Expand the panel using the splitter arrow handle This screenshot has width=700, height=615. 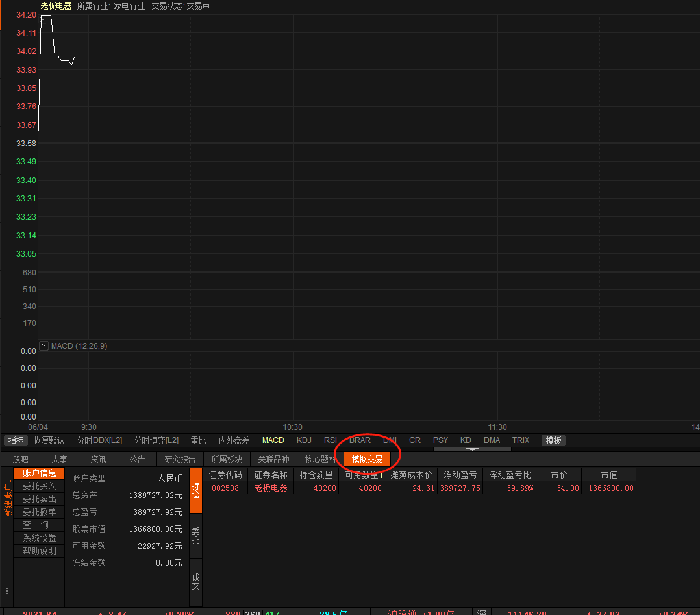pos(472,449)
